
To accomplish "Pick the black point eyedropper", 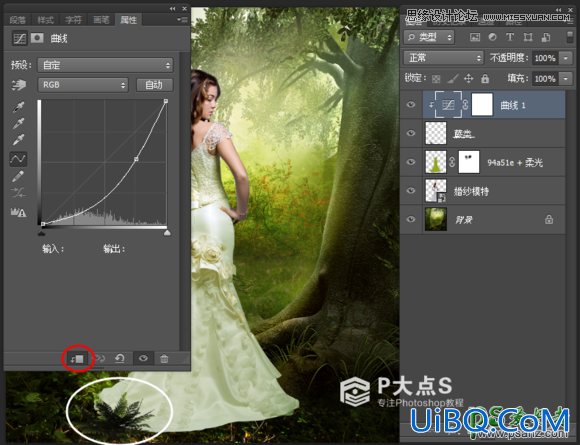I will [x=18, y=107].
